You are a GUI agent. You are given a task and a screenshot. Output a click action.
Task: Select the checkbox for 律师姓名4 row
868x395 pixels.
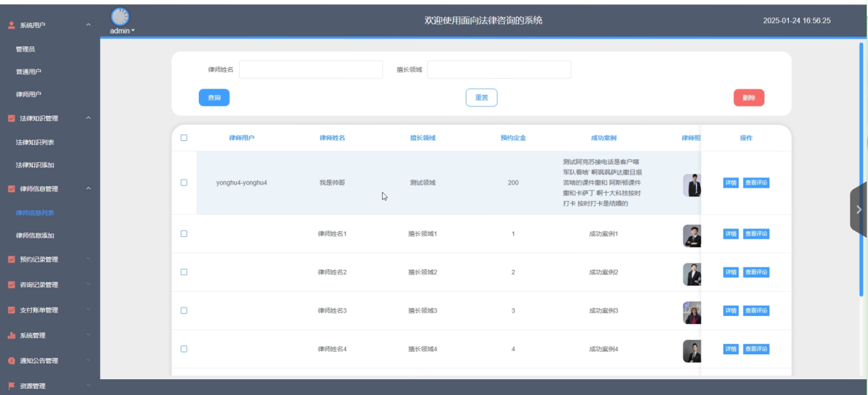click(184, 349)
